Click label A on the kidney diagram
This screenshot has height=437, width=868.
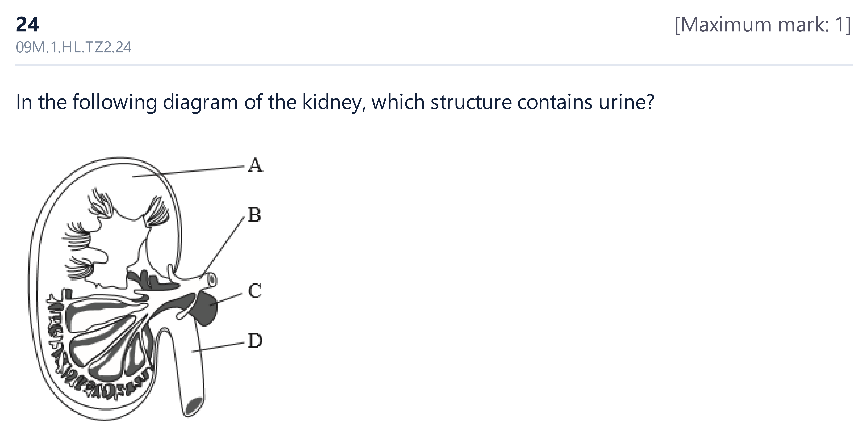click(255, 165)
